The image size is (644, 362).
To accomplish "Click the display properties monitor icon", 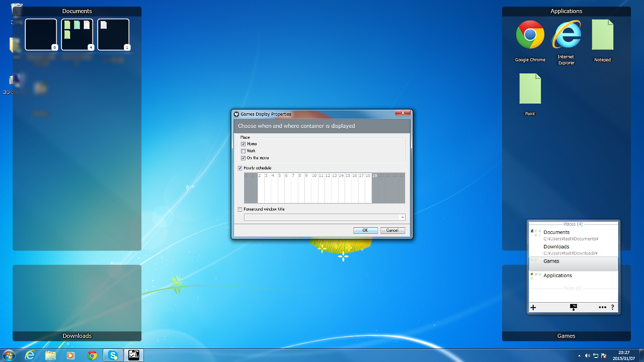I will coord(573,307).
